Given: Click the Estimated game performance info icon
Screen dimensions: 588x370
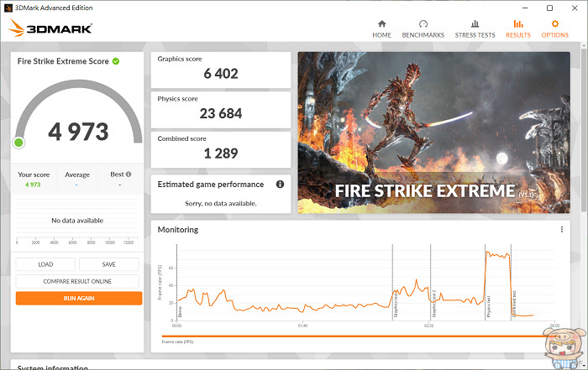Looking at the screenshot, I should pos(280,184).
